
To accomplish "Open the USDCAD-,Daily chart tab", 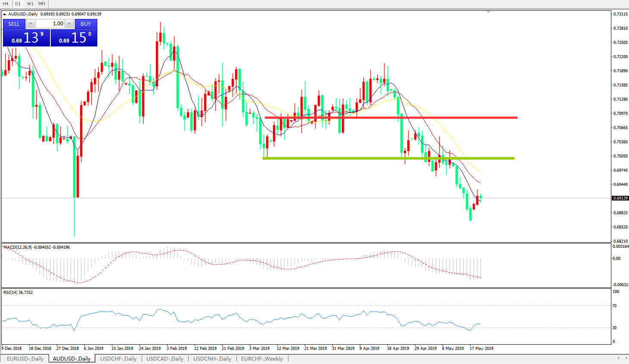I will [165, 358].
